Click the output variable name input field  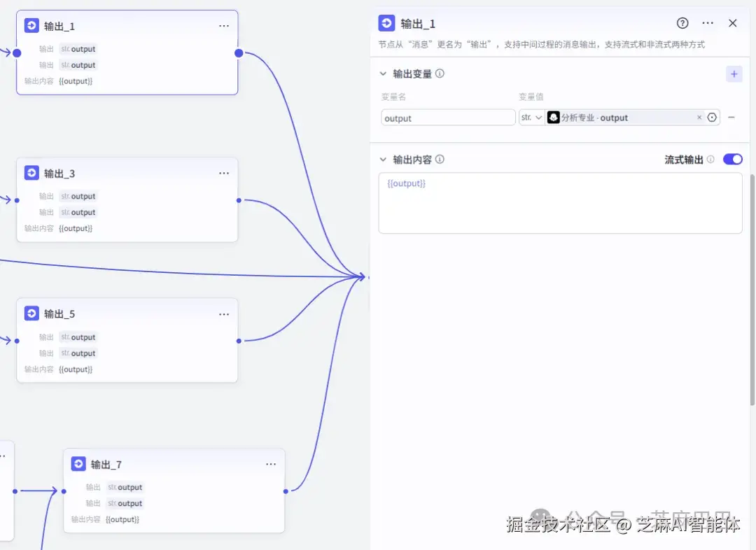448,118
